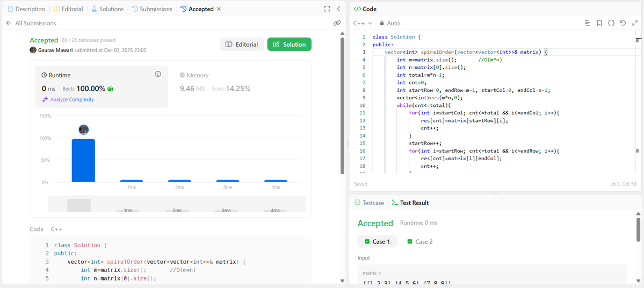Screen dimensions: 644x288
Task: Go to the Submissions tab
Action: pyautogui.click(x=152, y=9)
